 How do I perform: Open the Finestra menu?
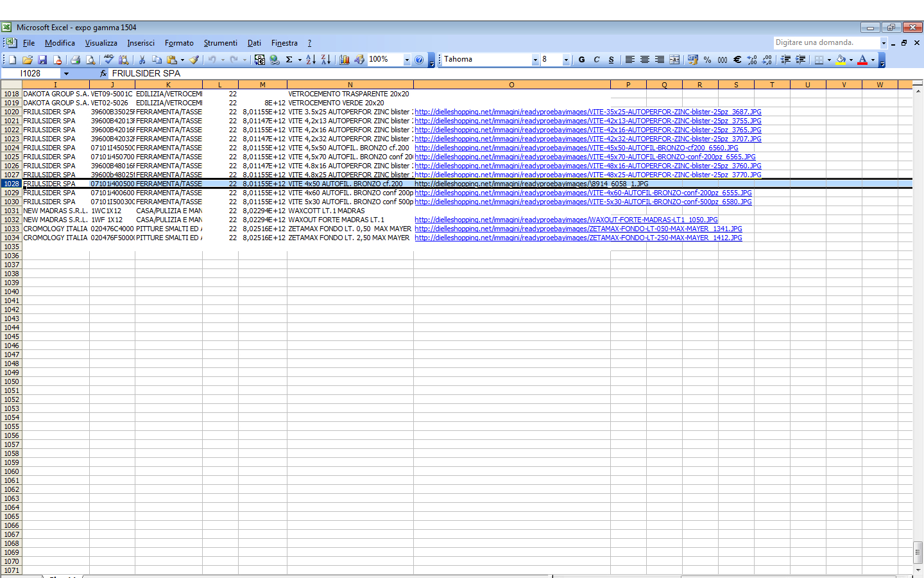(284, 43)
